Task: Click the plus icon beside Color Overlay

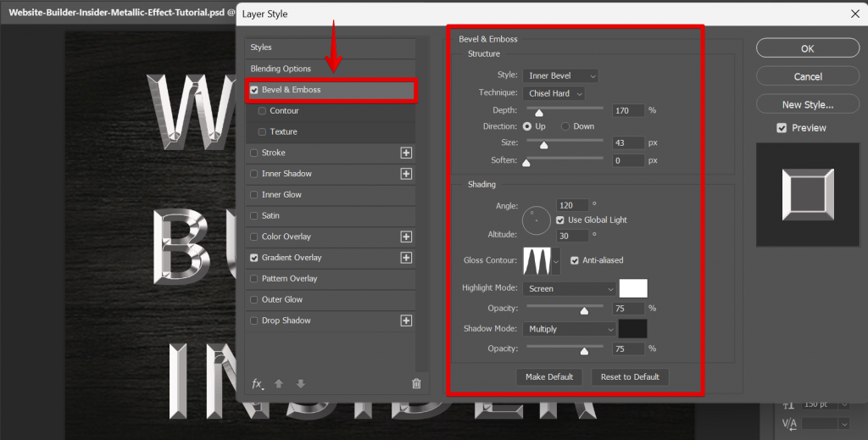Action: (406, 237)
